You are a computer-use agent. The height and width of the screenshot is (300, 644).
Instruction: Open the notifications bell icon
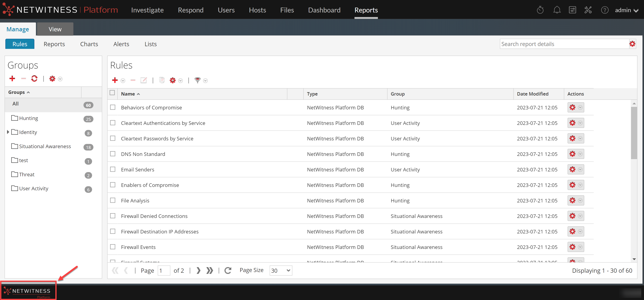pyautogui.click(x=556, y=10)
